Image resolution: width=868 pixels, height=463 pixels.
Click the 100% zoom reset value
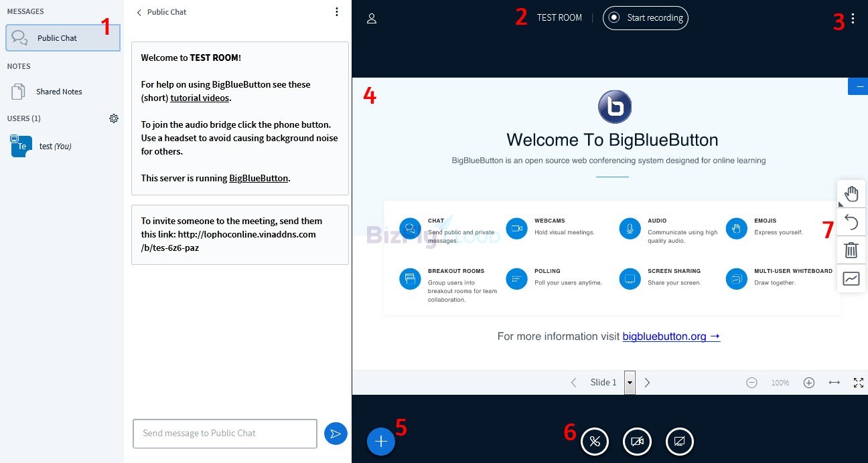(x=780, y=383)
